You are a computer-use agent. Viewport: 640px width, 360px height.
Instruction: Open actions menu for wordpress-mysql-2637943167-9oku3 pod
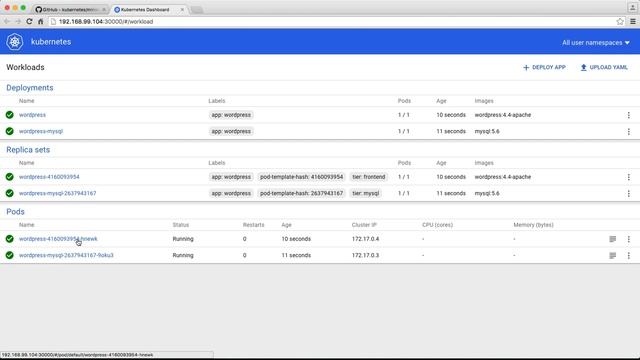tap(629, 256)
